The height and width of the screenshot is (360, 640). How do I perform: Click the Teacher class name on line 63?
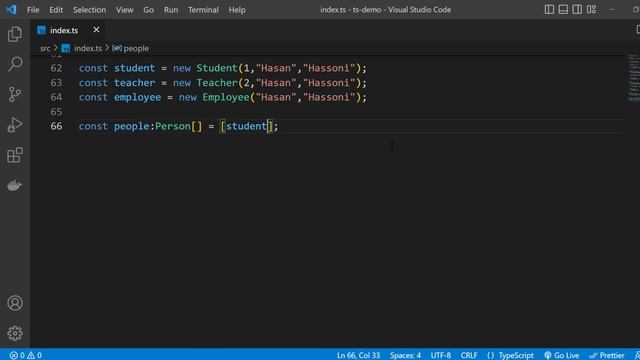[217, 83]
